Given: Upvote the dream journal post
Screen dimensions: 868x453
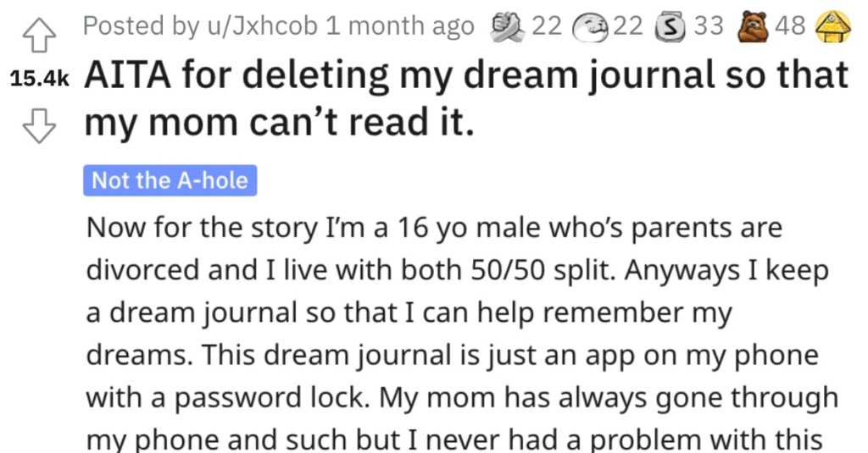Looking at the screenshot, I should click(39, 36).
